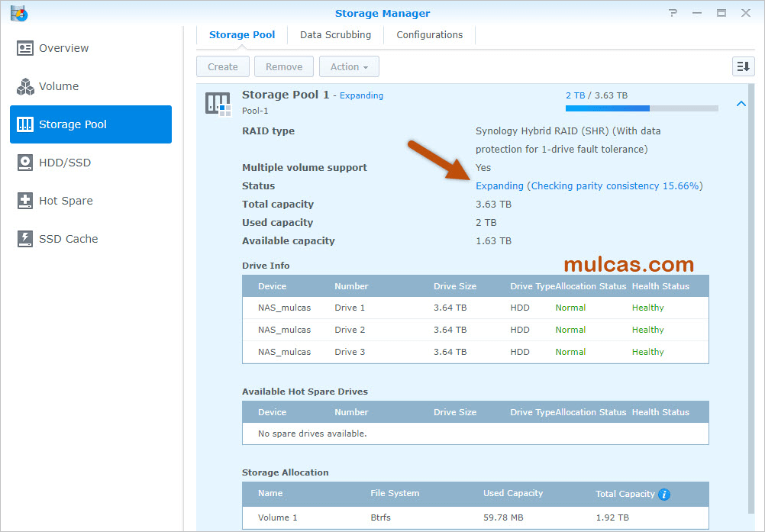Viewport: 765px width, 532px height.
Task: Switch to the Data Scrubbing tab
Action: 335,34
